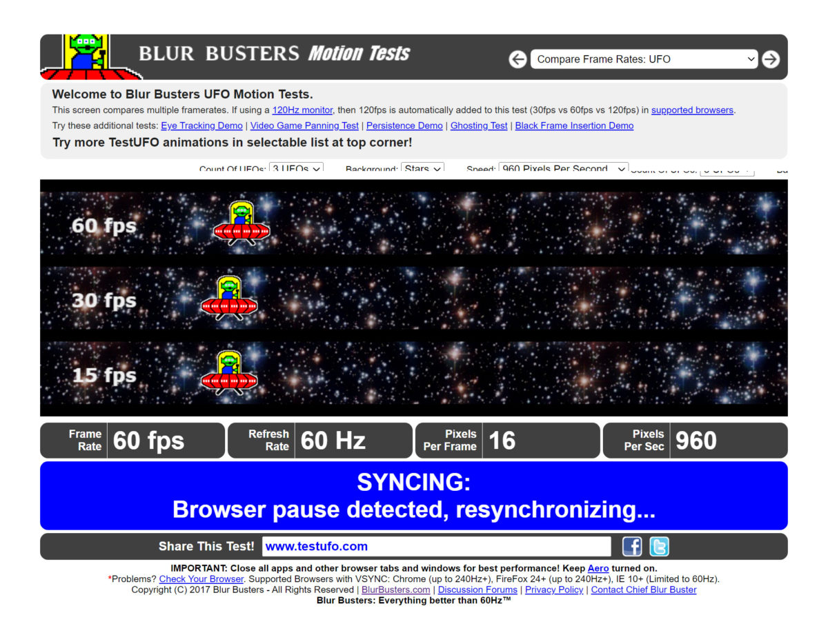Click the blue SYNCING status banner
The width and height of the screenshot is (828, 644).
tap(414, 496)
